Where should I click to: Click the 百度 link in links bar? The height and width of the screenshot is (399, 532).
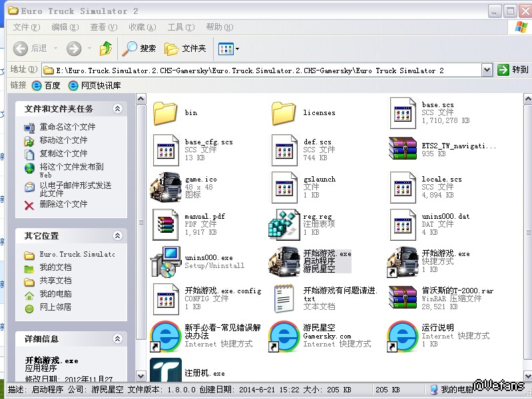(46, 85)
